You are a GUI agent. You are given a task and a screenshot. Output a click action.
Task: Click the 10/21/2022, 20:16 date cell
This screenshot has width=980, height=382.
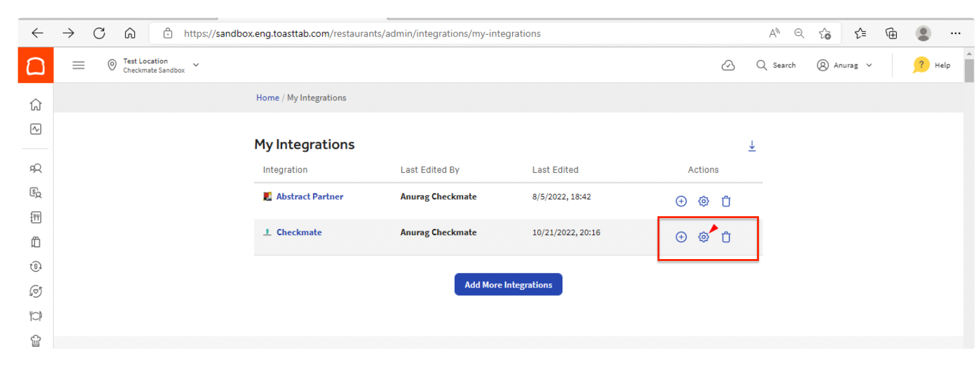tap(566, 233)
